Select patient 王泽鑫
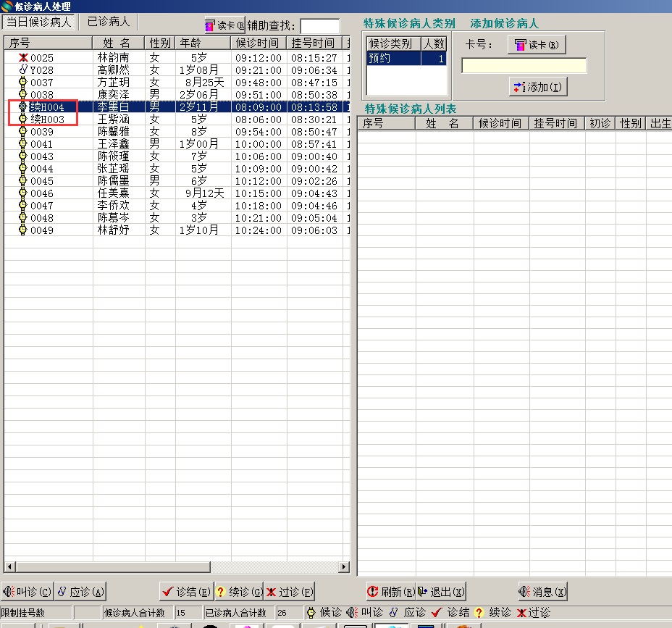The image size is (672, 628). [113, 144]
